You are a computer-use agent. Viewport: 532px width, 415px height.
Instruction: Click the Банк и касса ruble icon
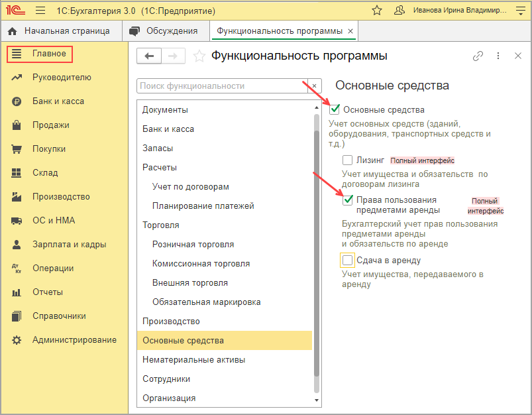click(x=17, y=101)
